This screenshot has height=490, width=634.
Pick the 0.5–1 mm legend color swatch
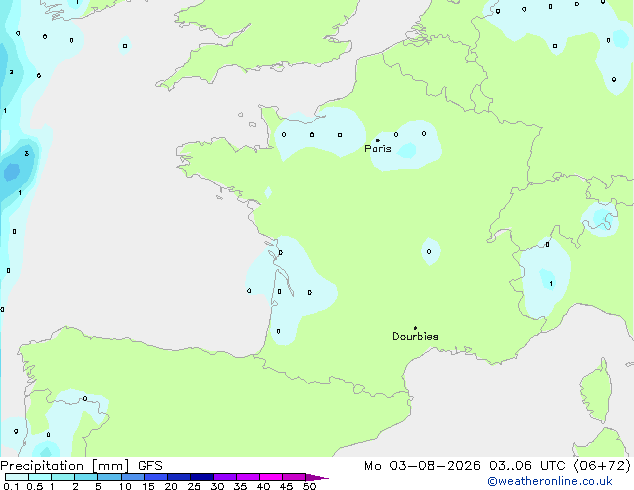pos(40,477)
